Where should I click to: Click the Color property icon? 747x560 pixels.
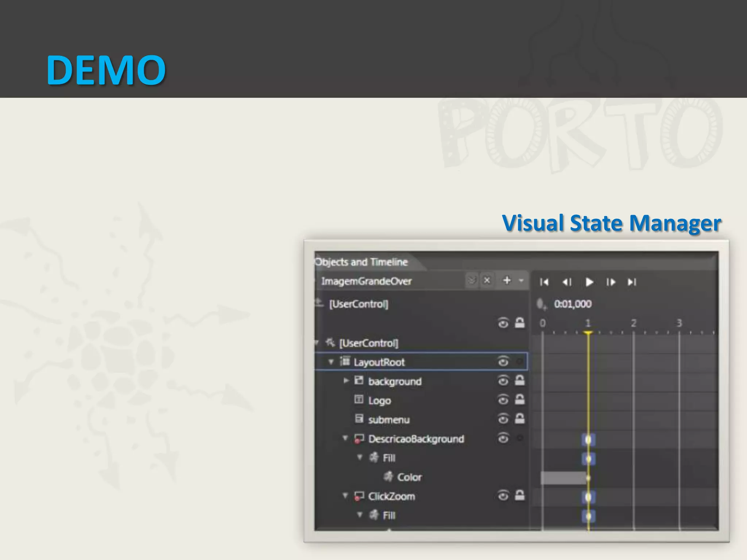(x=388, y=476)
